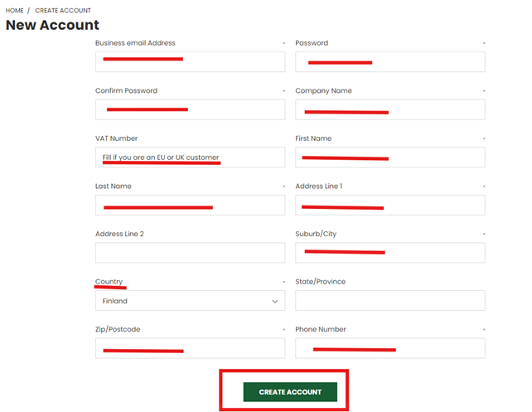Click the HOME breadcrumb link
This screenshot has width=532, height=412.
(x=14, y=11)
